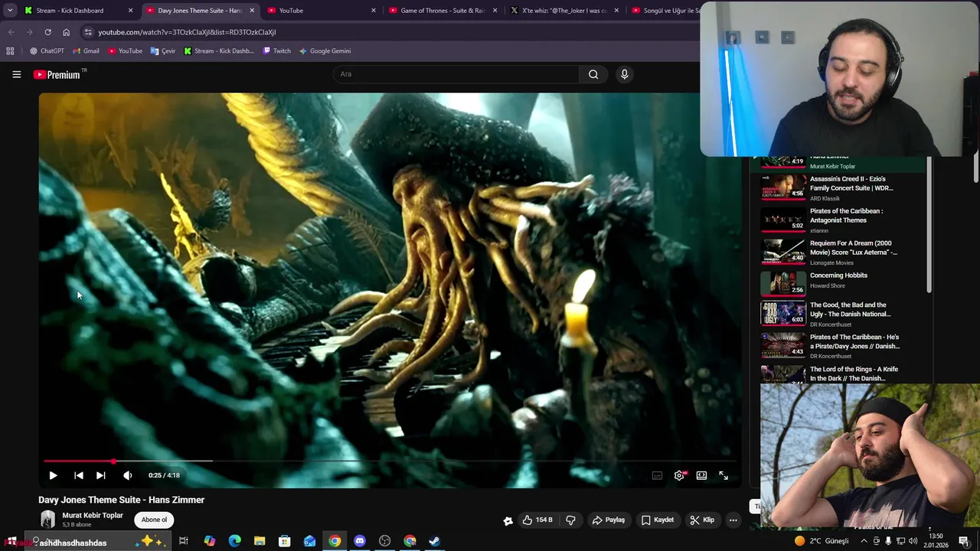Switch to the Songül ve Uğur tab
Screen dimensions: 980x551
666,11
